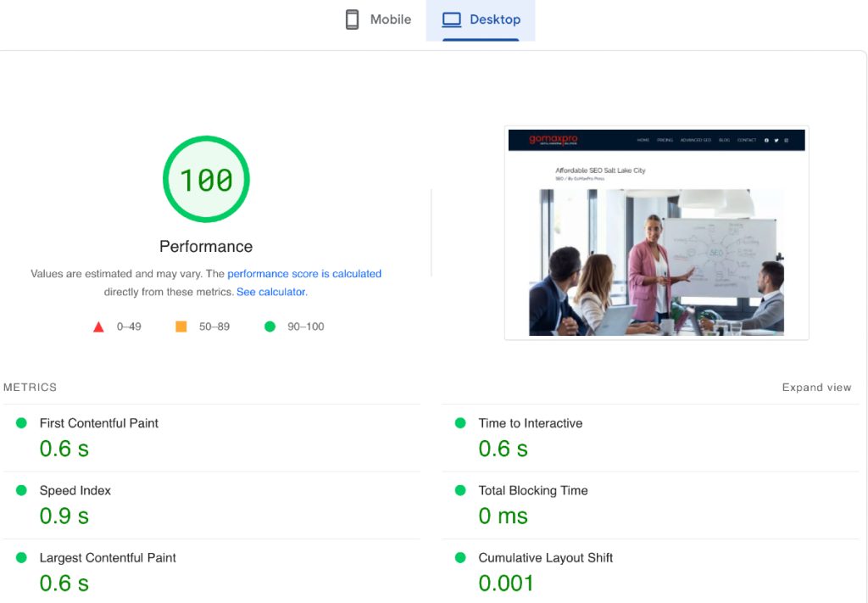The height and width of the screenshot is (603, 868).
Task: Click green dot beside Time to Interactive
Action: point(460,423)
